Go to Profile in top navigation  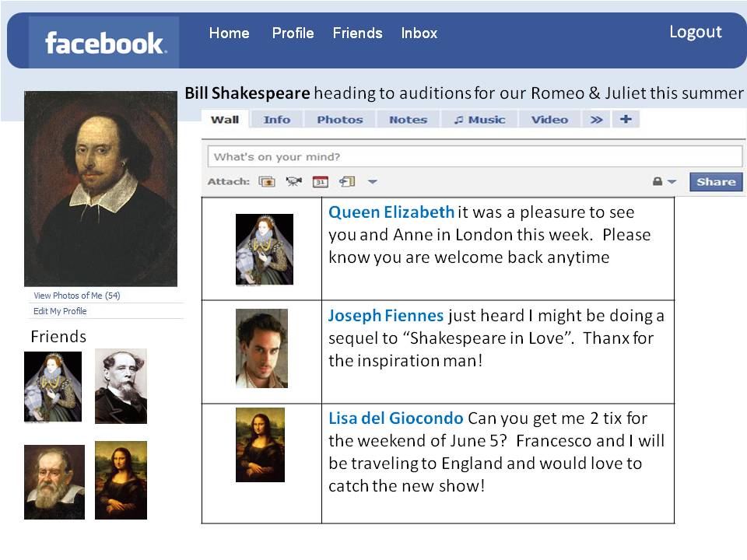[x=293, y=33]
